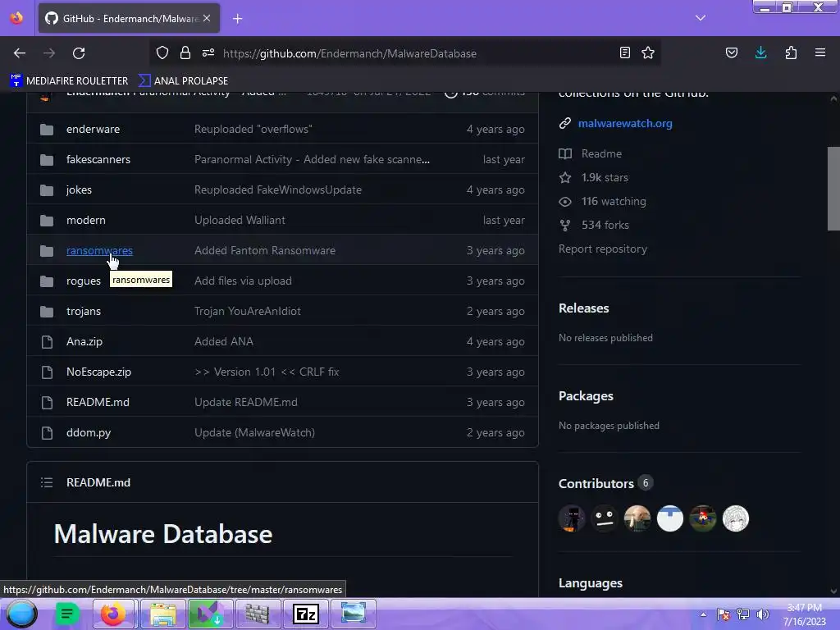Image resolution: width=840 pixels, height=630 pixels.
Task: Open File Explorer from the taskbar
Action: 163,614
